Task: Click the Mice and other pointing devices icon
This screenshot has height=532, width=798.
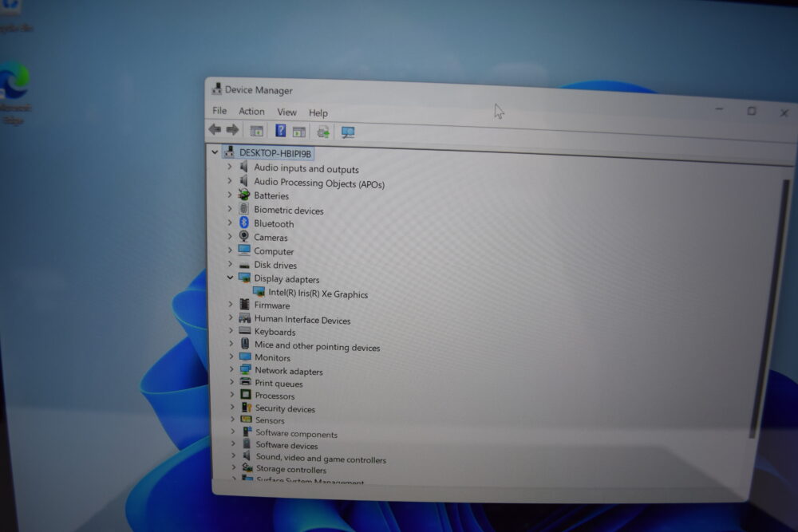Action: click(x=245, y=344)
